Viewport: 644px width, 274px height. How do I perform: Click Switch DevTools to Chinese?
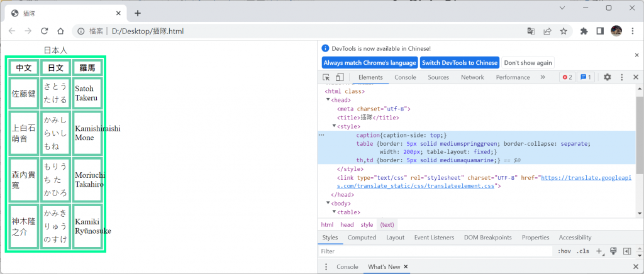click(x=460, y=63)
